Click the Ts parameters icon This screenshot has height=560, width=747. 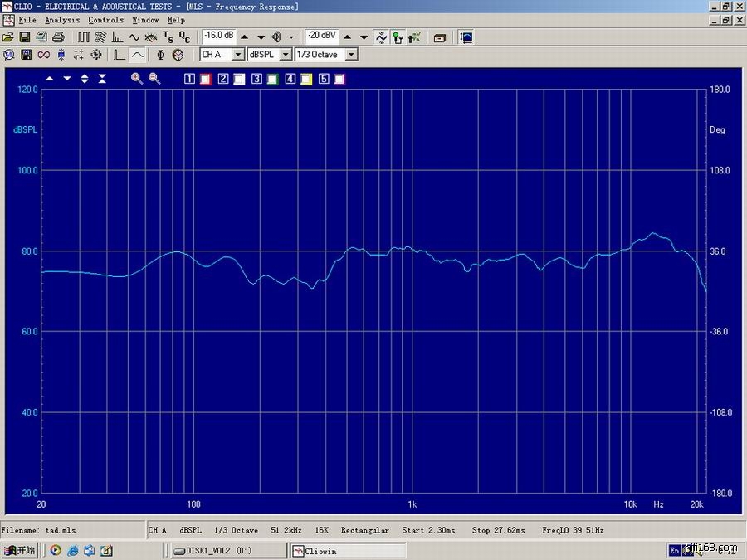click(x=168, y=37)
